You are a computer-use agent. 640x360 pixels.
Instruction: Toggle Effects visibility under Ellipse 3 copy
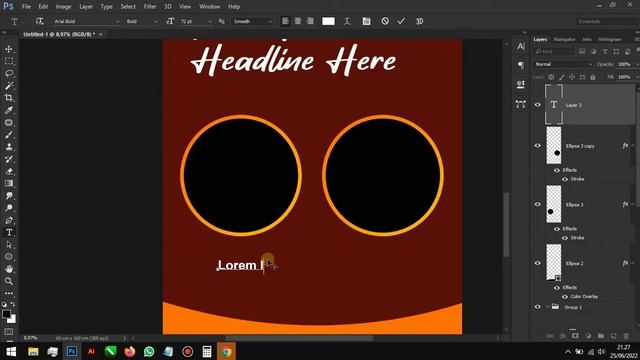pos(557,170)
